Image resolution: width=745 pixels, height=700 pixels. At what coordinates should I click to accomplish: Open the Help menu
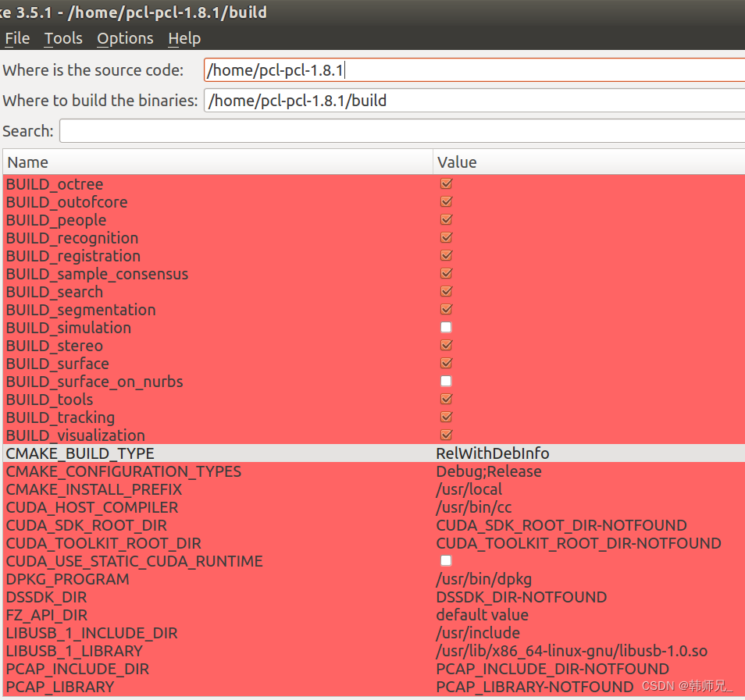point(184,37)
